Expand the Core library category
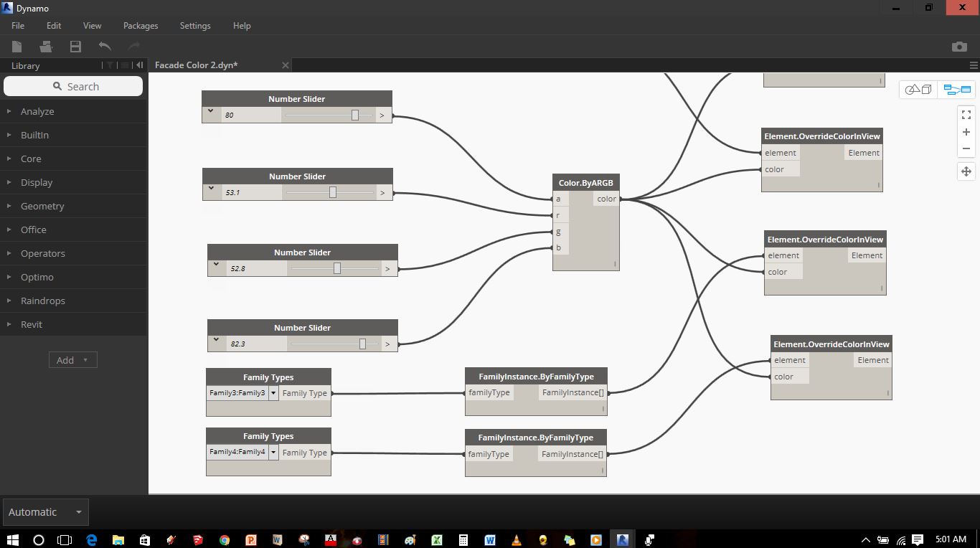This screenshot has width=980, height=548. point(73,159)
